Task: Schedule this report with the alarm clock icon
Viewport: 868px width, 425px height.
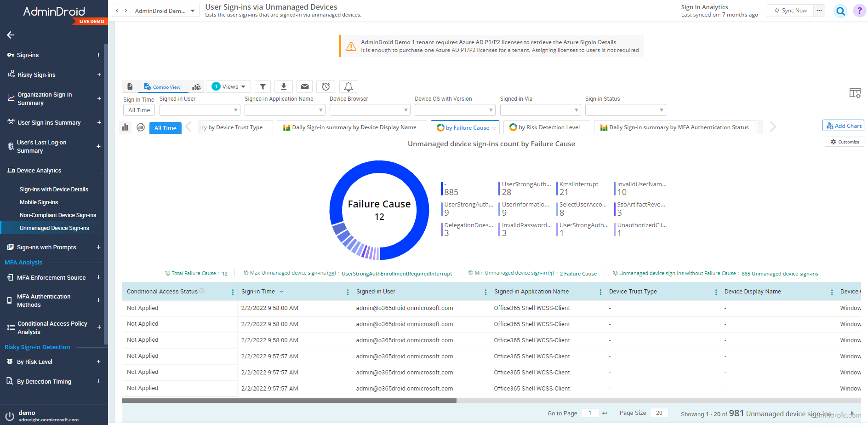Action: tap(325, 86)
